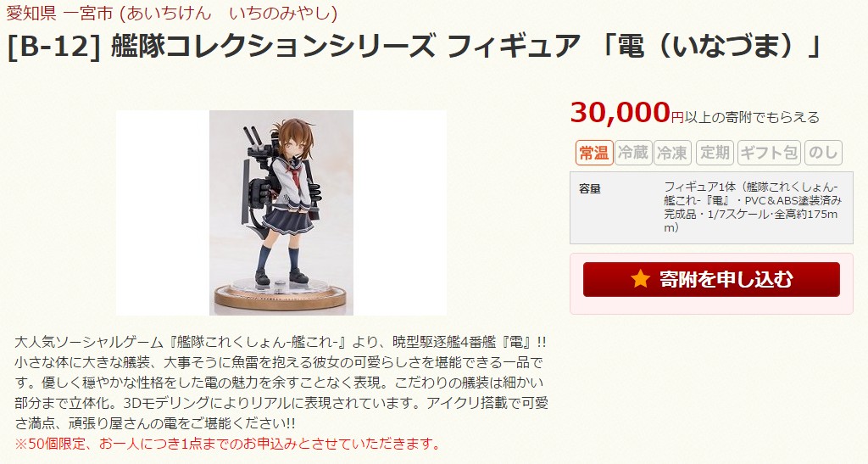Select the ギフト包 gift wrap badge
The width and height of the screenshot is (868, 464).
point(770,153)
